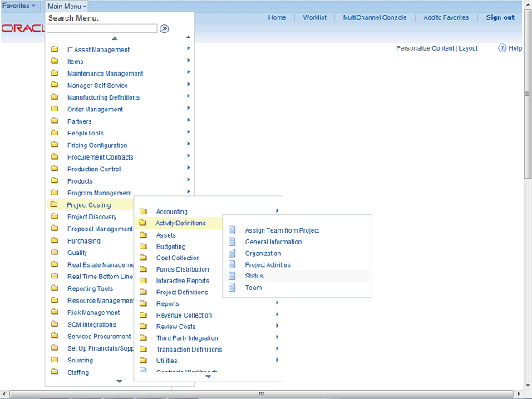This screenshot has height=399, width=532.
Task: Select Project Definitions submenu
Action: (x=182, y=292)
